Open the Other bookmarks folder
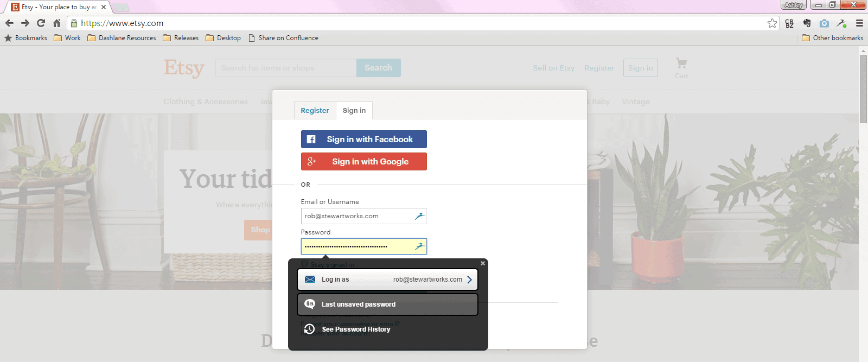 tap(832, 38)
